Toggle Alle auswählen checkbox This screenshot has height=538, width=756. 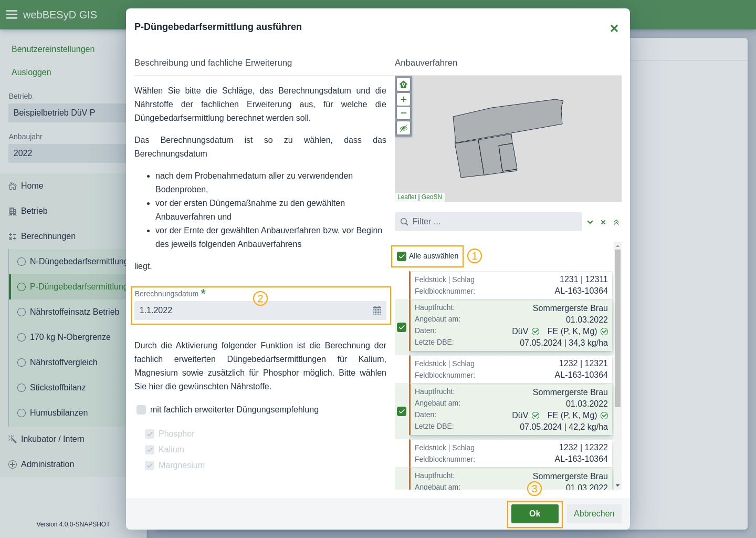click(x=402, y=256)
